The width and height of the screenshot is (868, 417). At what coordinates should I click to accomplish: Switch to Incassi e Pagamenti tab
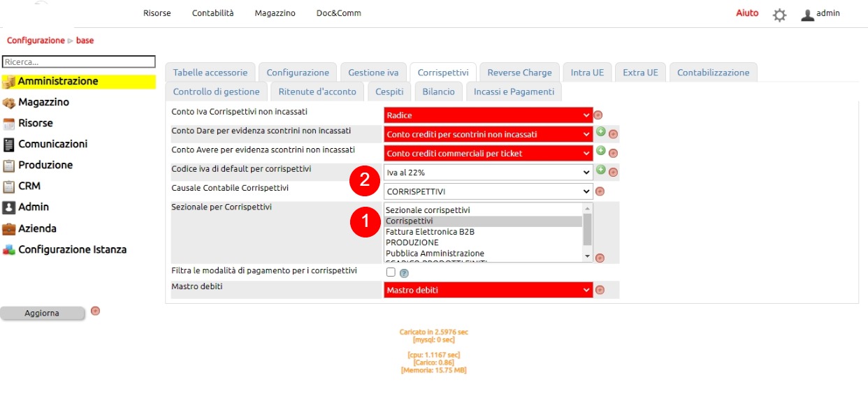(514, 92)
